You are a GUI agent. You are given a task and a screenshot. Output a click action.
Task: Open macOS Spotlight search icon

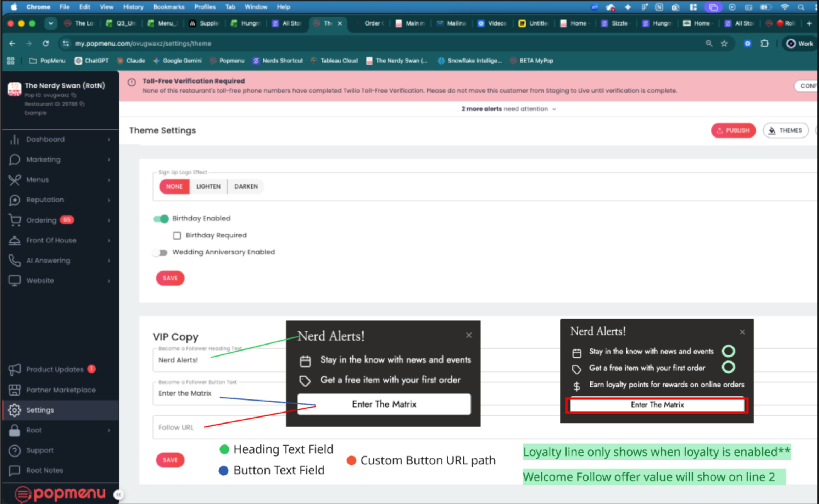(801, 7)
